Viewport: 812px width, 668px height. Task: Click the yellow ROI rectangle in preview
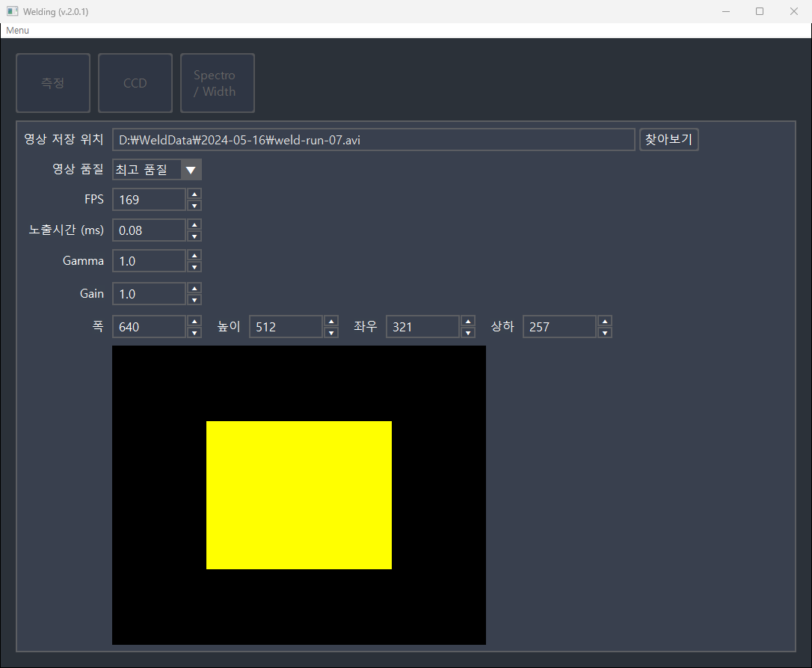pos(299,495)
